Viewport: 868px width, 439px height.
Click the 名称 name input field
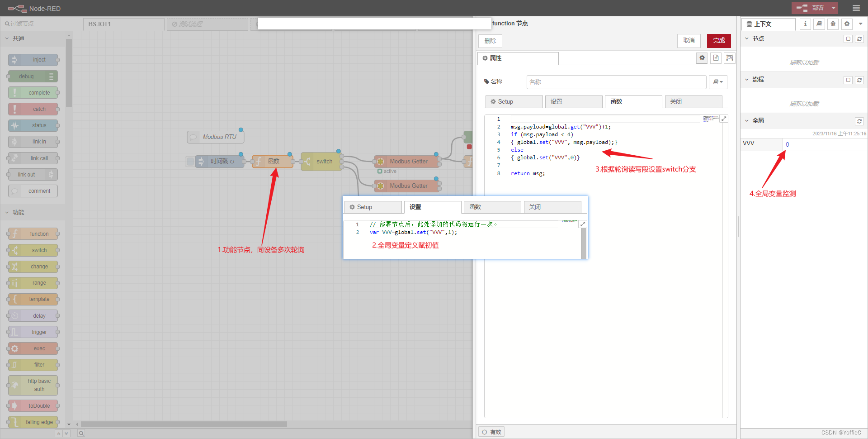pos(616,82)
